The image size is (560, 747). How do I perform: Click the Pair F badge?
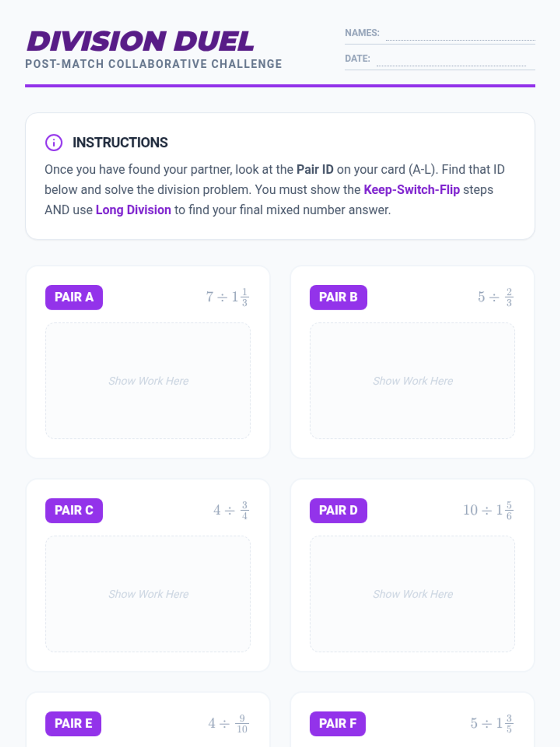(x=337, y=724)
